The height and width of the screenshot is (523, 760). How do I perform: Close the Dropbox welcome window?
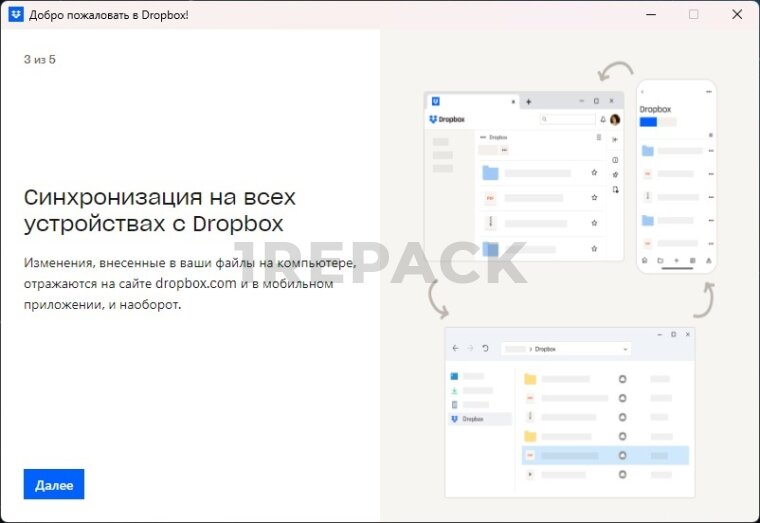tap(736, 15)
